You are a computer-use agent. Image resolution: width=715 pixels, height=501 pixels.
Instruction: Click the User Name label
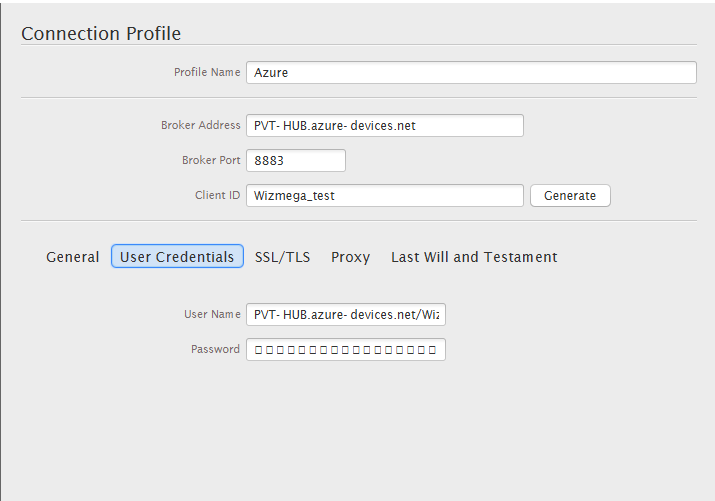point(212,314)
